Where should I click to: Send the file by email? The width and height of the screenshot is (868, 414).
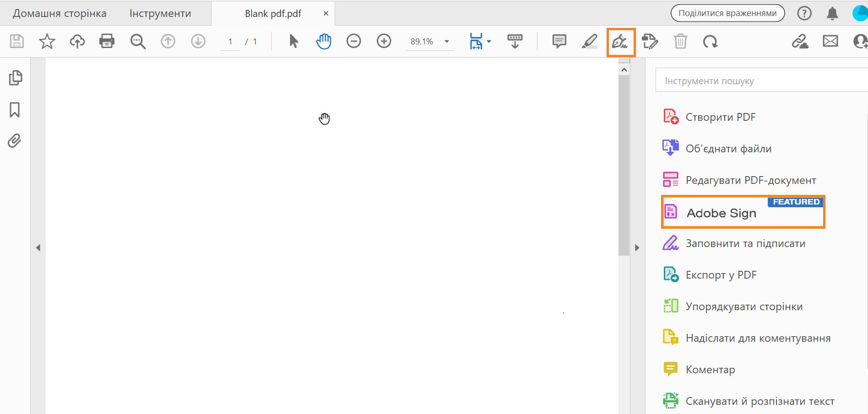click(x=830, y=42)
